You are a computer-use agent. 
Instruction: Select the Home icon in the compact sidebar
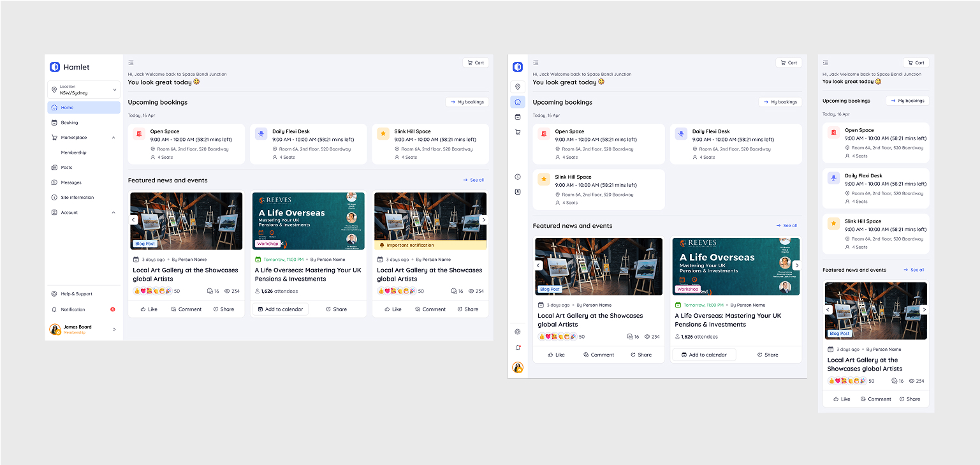tap(517, 101)
